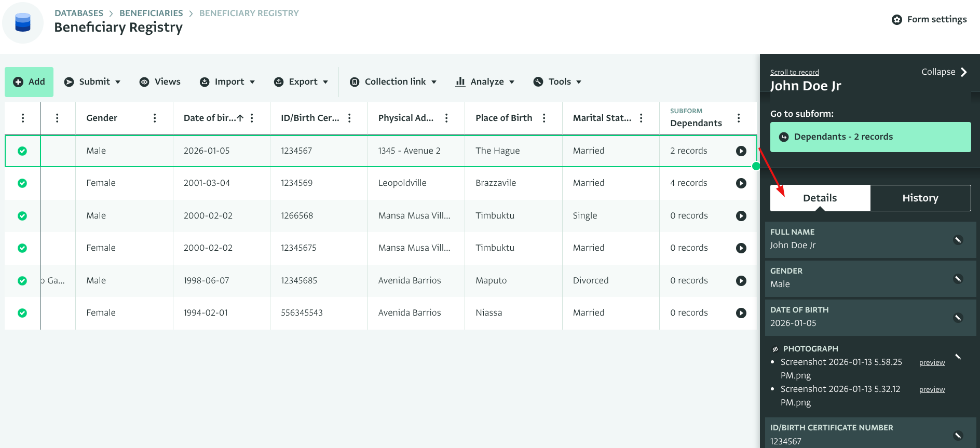Click the Form settings gear icon
This screenshot has width=980, height=448.
896,20
